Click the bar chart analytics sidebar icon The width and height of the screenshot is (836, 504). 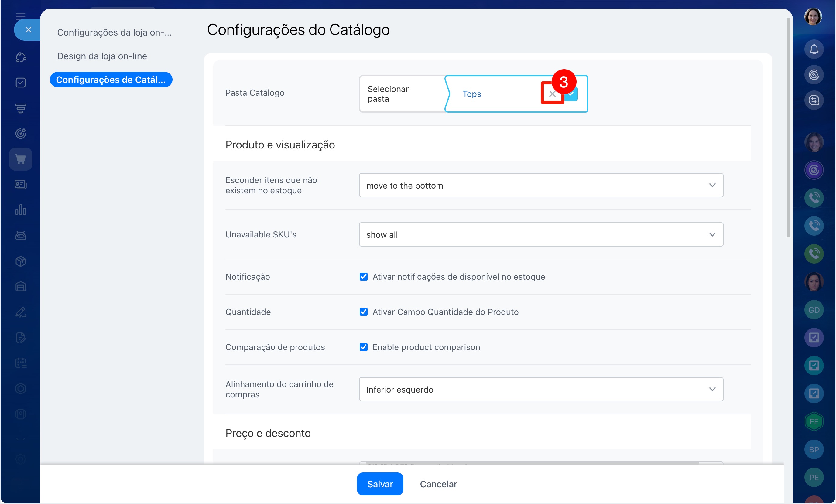(21, 210)
